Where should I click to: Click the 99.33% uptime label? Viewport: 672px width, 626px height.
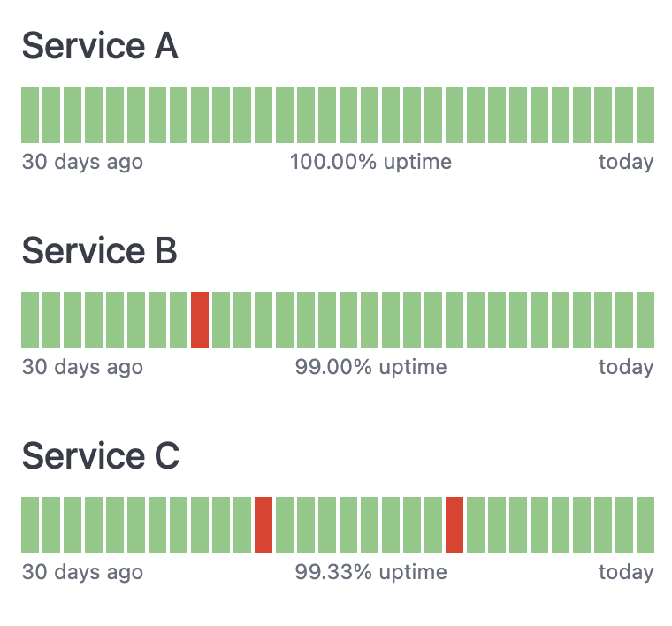(x=370, y=572)
